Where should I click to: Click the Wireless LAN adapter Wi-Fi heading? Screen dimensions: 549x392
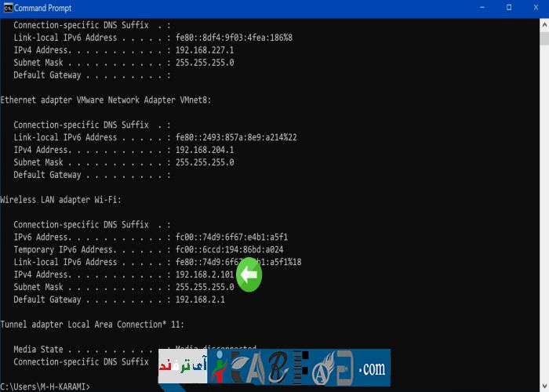click(x=60, y=200)
